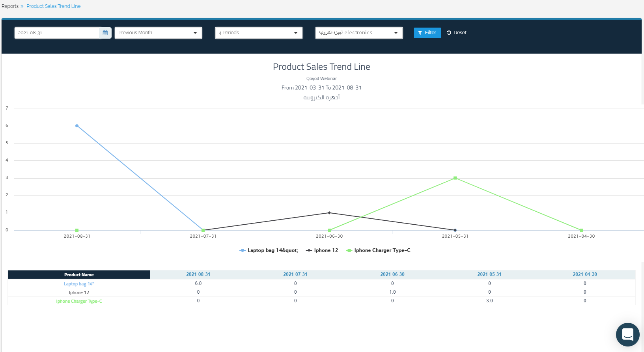Go to Reports breadcrumb
Image resolution: width=644 pixels, height=352 pixels.
tap(10, 6)
